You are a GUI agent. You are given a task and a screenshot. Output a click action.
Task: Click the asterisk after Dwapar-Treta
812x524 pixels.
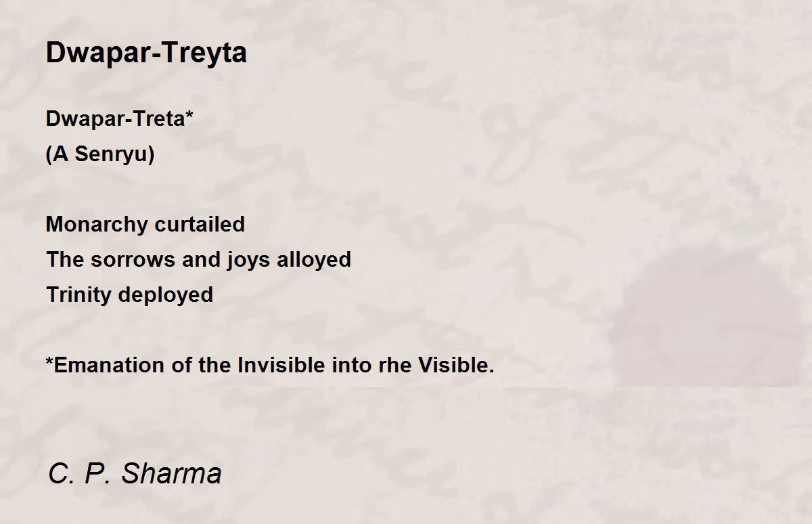tap(190, 115)
